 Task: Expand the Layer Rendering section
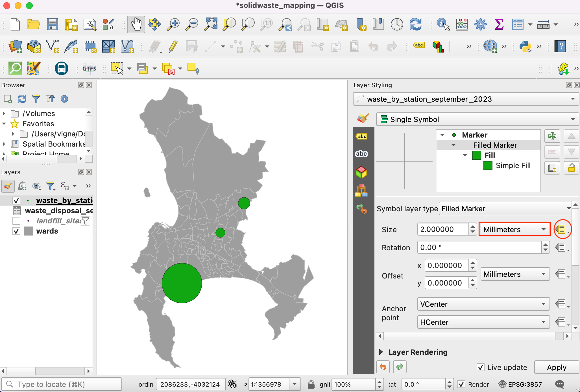[x=381, y=352]
